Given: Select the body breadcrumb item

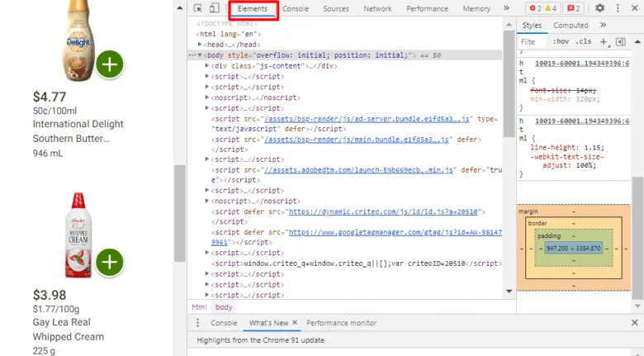Looking at the screenshot, I should [x=224, y=307].
